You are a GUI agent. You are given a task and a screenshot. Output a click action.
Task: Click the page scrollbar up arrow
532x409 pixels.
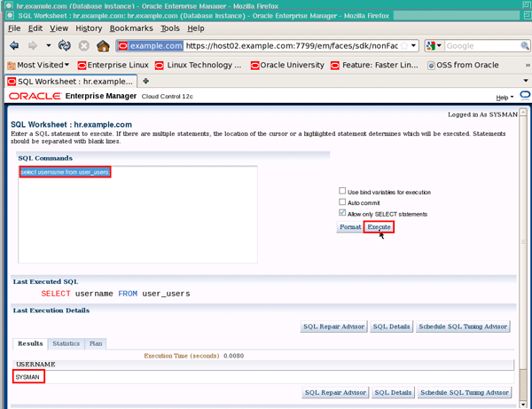pos(523,113)
